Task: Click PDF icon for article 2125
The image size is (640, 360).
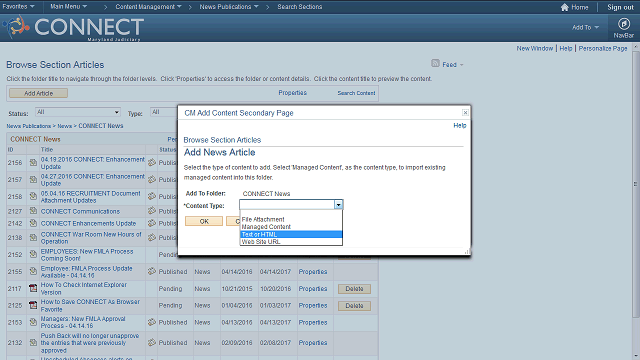Action: pyautogui.click(x=33, y=305)
